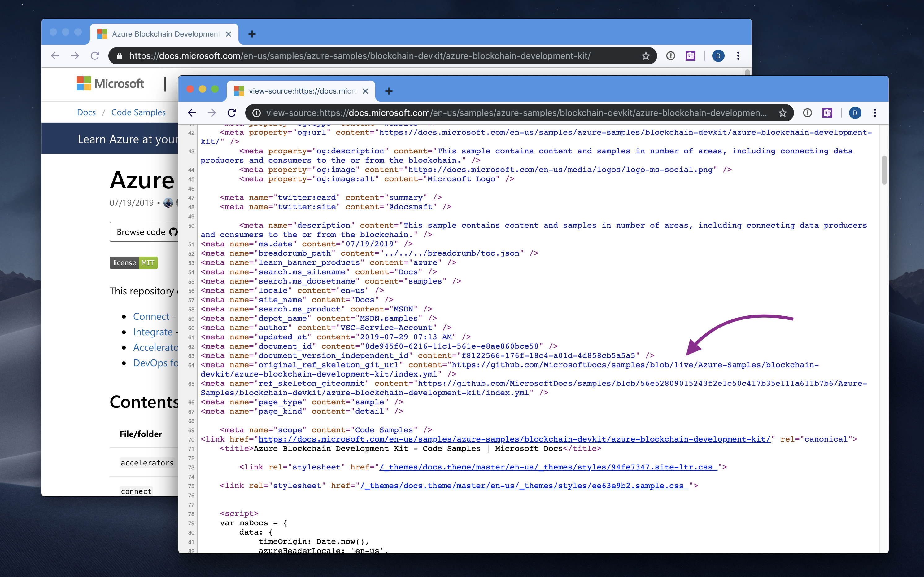924x577 pixels.
Task: Reload the view-source page
Action: (232, 113)
